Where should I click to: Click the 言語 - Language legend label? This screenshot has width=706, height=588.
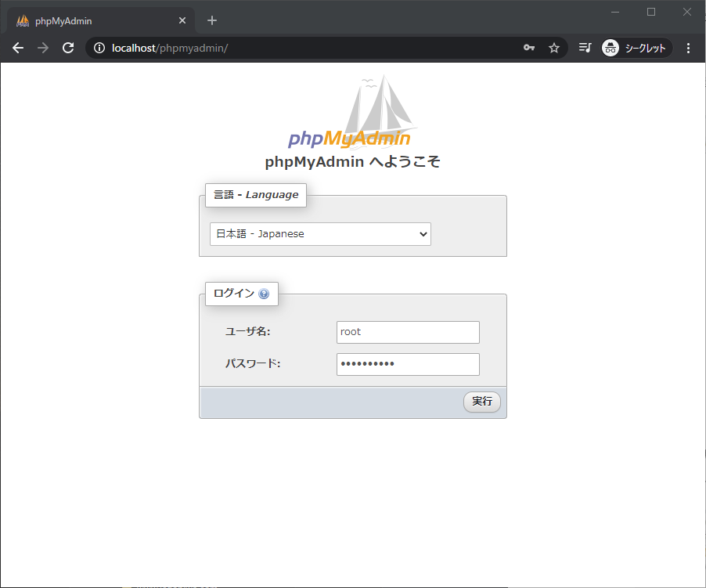pyautogui.click(x=256, y=195)
